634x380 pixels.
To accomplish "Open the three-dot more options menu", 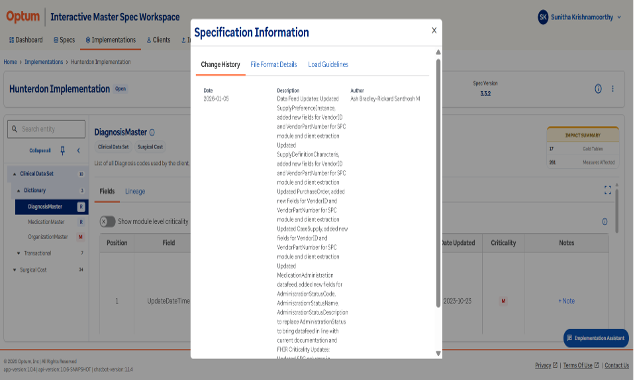I will (x=613, y=89).
